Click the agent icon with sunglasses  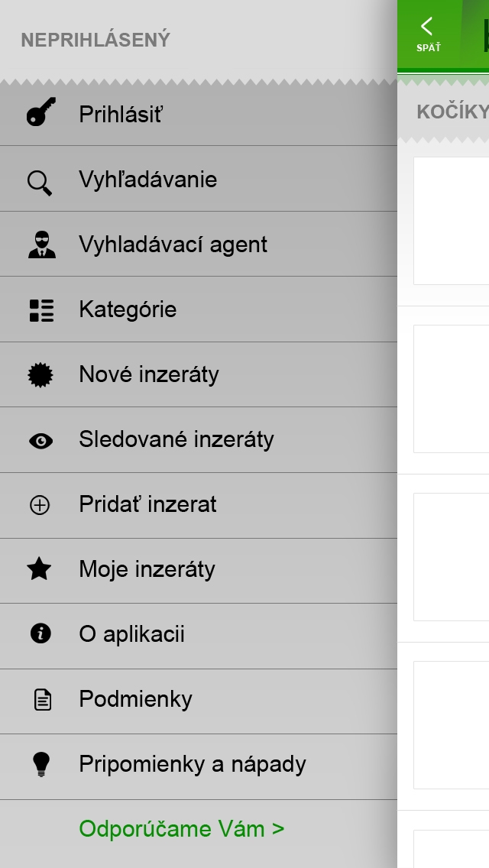[41, 245]
